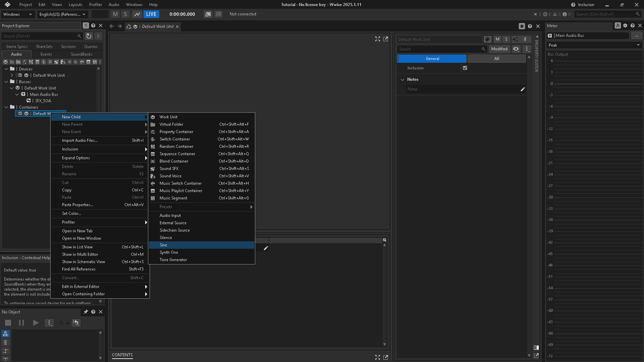Click the share icon in Property Editor

(516, 39)
